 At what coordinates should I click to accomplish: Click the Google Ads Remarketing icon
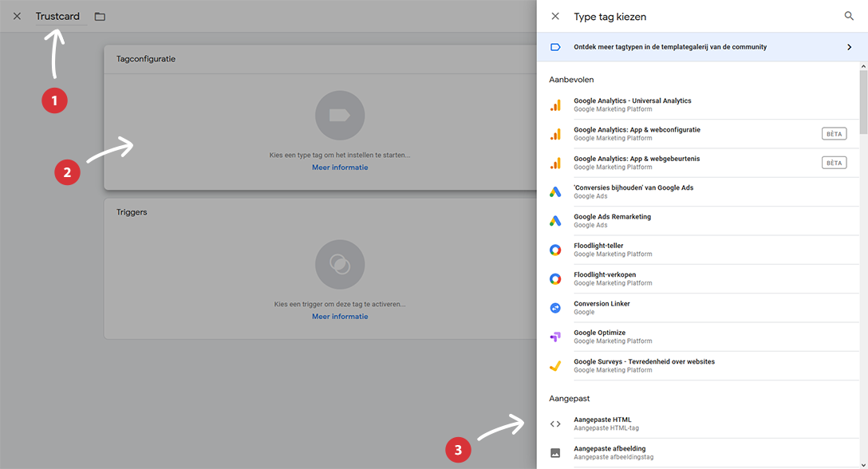(x=555, y=221)
